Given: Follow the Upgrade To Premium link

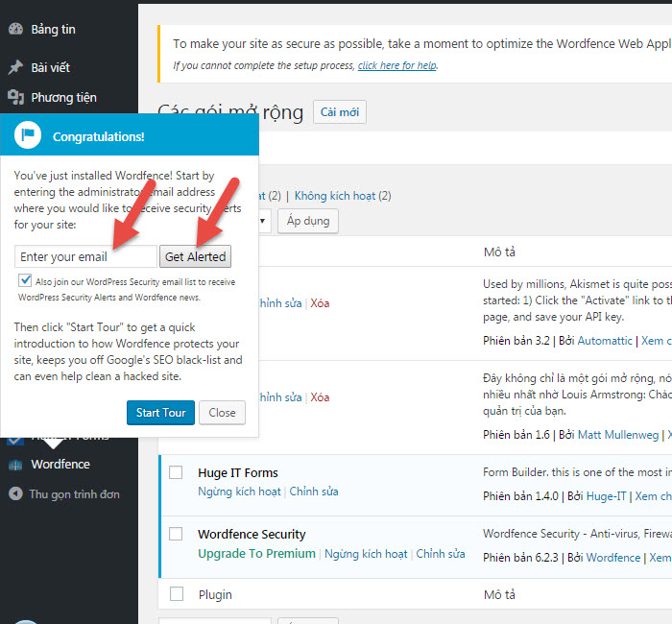Looking at the screenshot, I should tap(256, 554).
